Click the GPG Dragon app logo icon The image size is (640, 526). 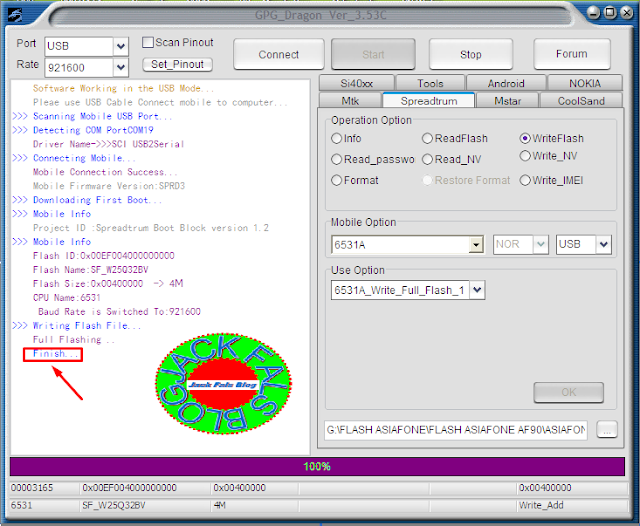click(15, 16)
